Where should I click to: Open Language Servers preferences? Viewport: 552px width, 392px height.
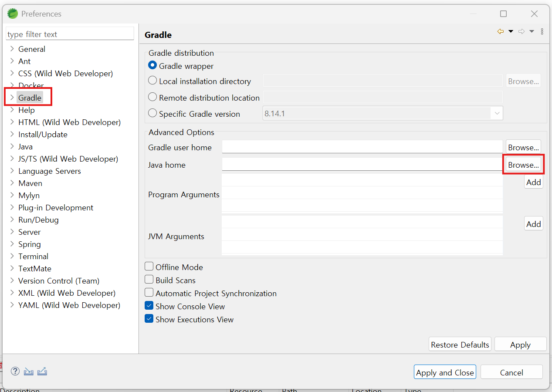click(x=50, y=171)
